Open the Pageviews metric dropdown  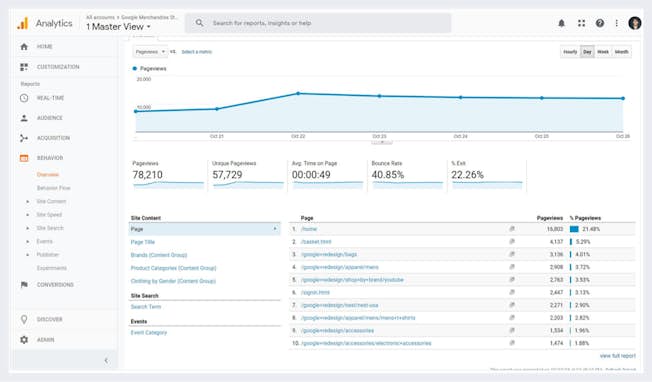coord(150,52)
